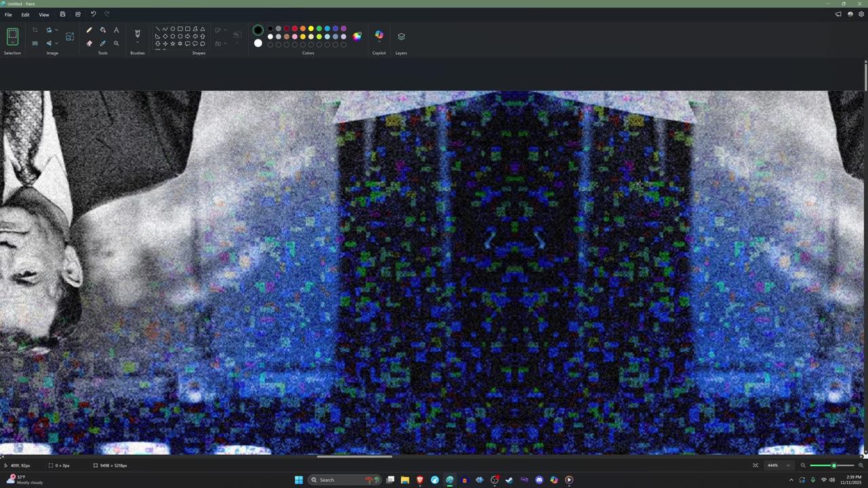Pick the red palette color
868x488 pixels.
click(x=294, y=28)
